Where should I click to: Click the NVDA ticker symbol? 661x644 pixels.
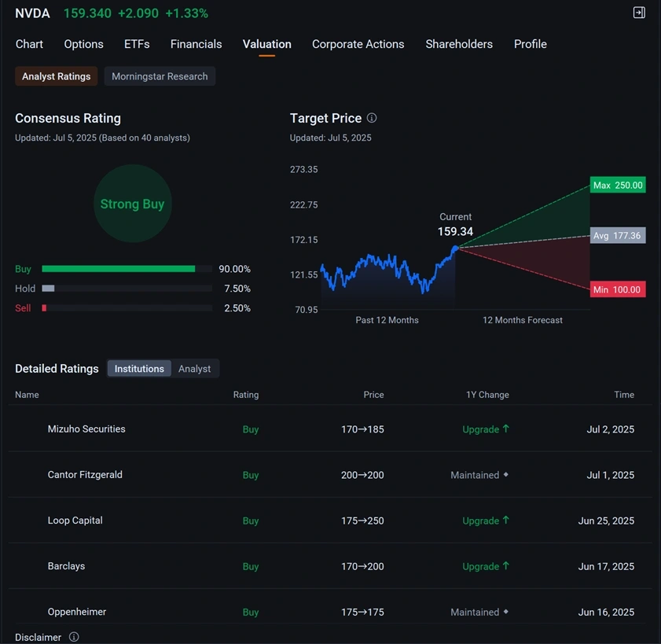[32, 13]
